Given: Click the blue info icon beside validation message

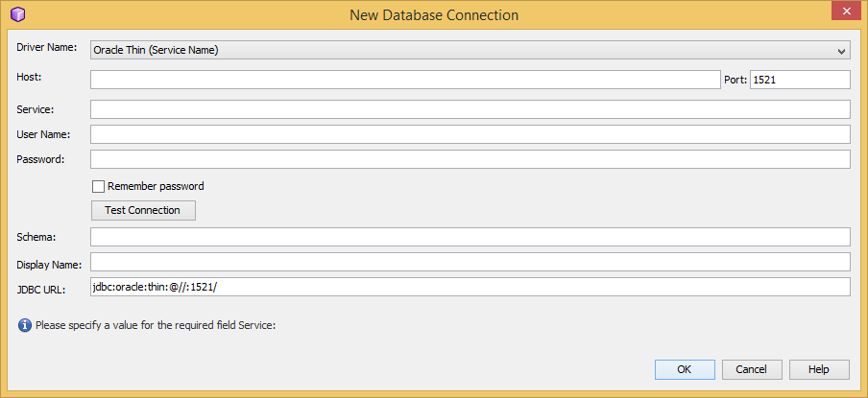Looking at the screenshot, I should point(24,325).
